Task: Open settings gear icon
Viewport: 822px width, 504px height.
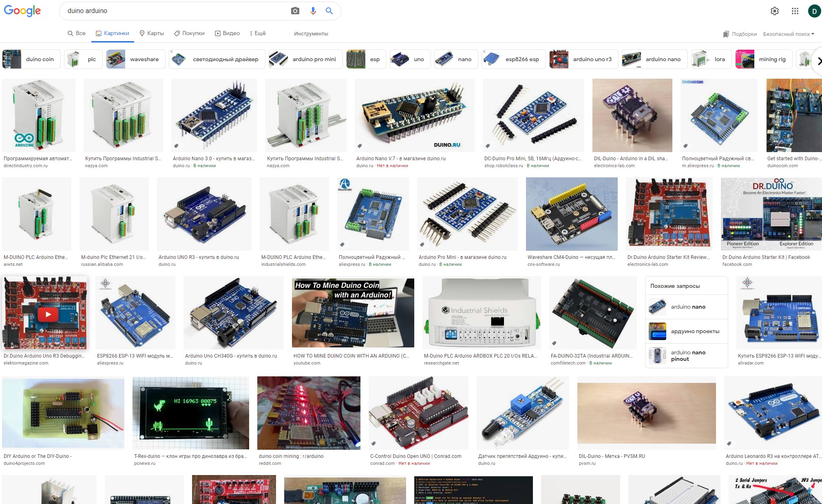Action: pyautogui.click(x=775, y=11)
